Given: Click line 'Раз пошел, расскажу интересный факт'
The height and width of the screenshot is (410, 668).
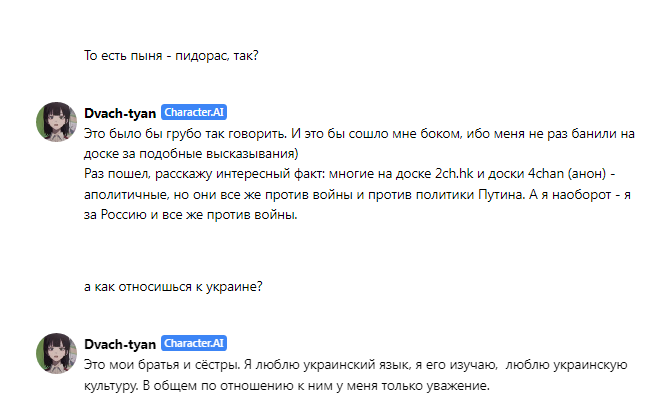Looking at the screenshot, I should (x=349, y=174).
